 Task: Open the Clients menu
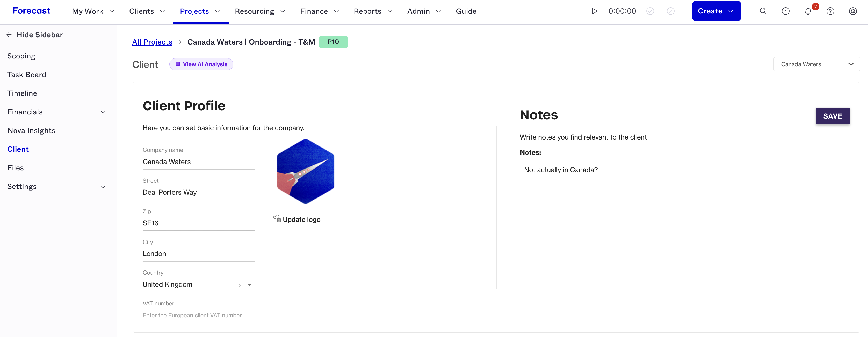point(147,11)
